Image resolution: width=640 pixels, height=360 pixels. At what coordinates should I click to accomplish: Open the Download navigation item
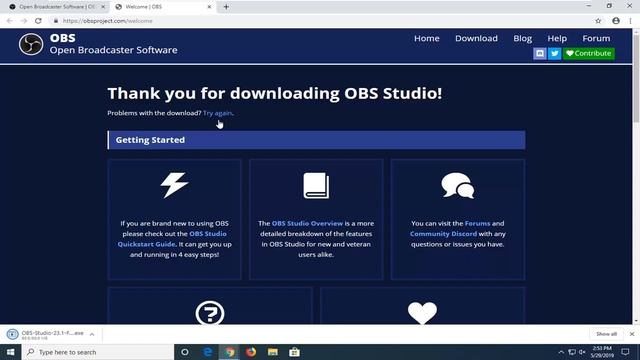476,38
